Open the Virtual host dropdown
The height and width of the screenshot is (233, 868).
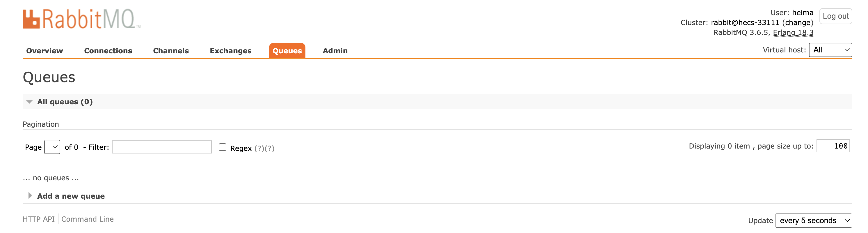click(830, 50)
